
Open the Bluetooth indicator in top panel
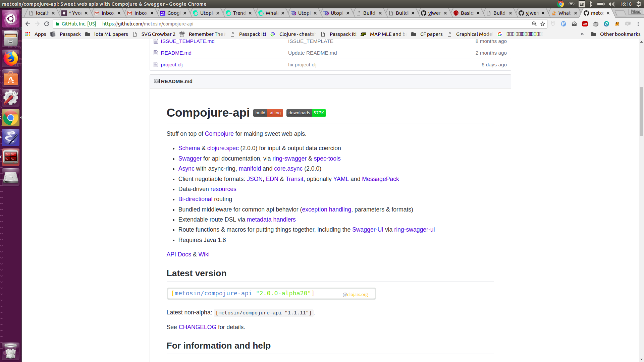coord(591,4)
